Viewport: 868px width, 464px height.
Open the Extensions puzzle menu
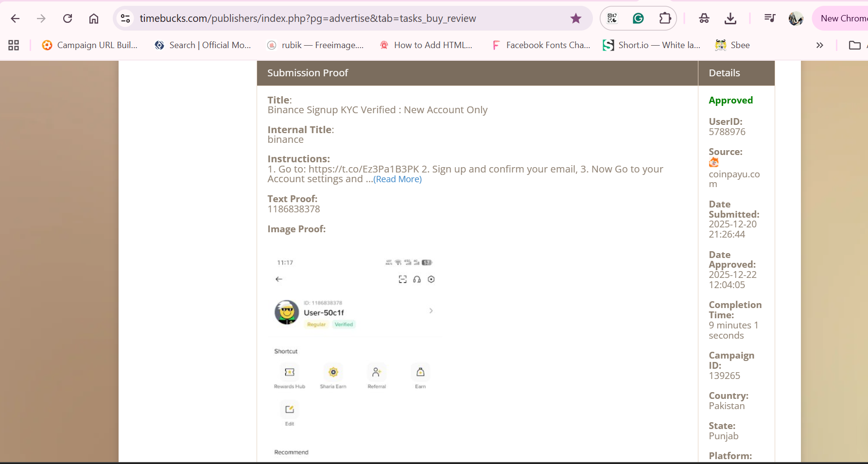(665, 18)
